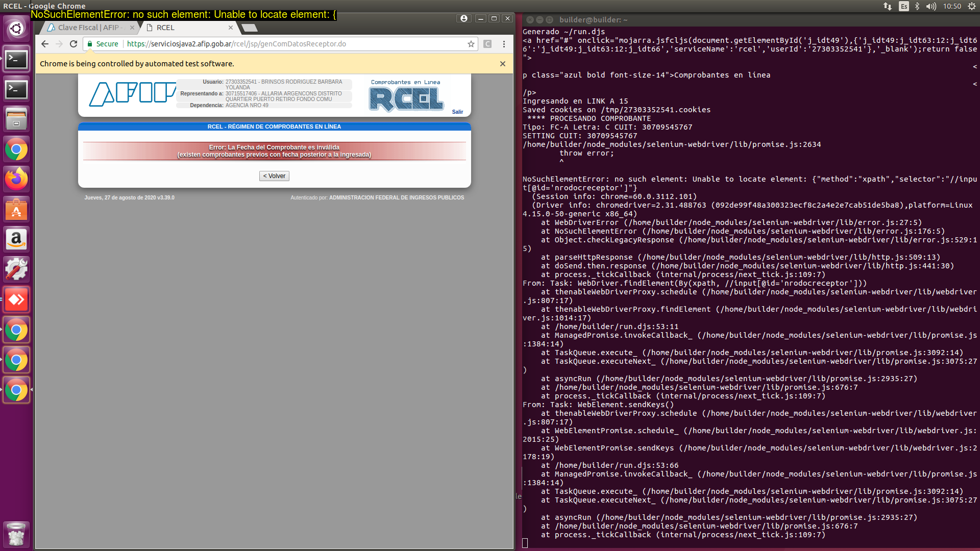Click the 'Dependencia: AGENCIA NRO 49' field
The width and height of the screenshot is (980, 551).
pos(264,105)
